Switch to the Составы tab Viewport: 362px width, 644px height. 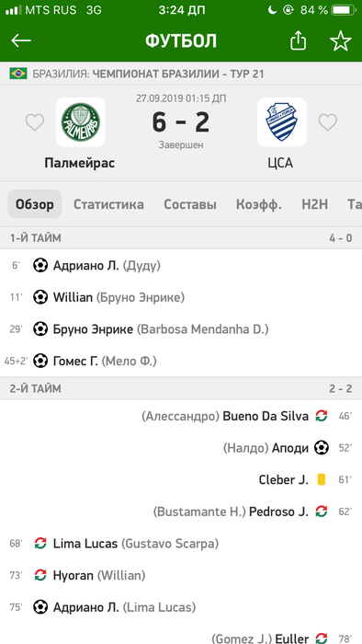point(190,204)
